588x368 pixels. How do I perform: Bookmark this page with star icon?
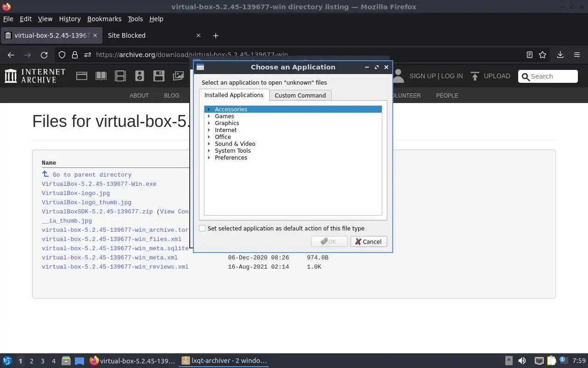(543, 55)
